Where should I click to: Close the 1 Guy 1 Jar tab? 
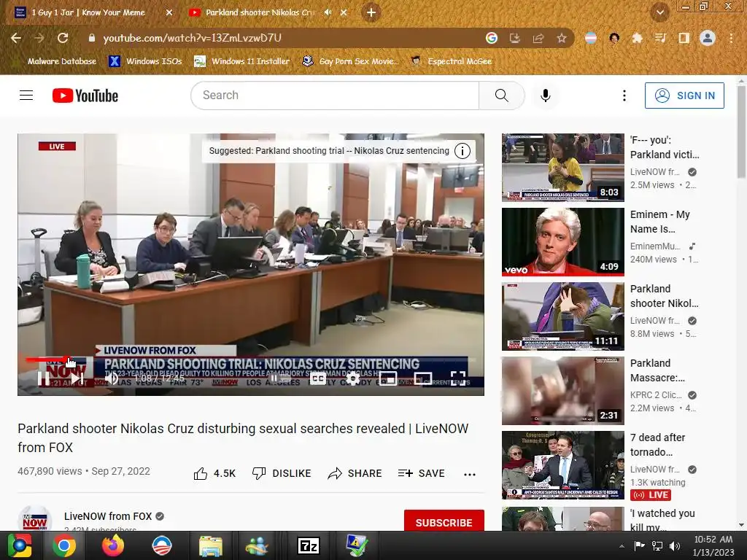pyautogui.click(x=169, y=13)
